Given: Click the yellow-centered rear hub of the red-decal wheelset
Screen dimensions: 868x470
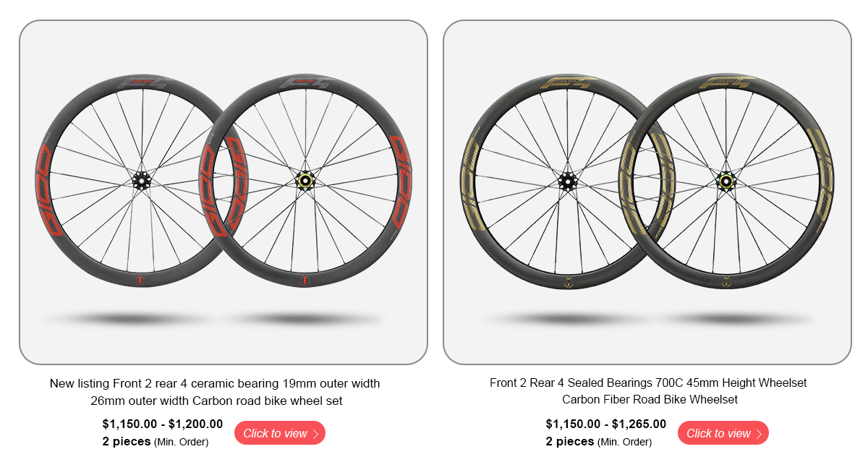Looking at the screenshot, I should tap(305, 180).
